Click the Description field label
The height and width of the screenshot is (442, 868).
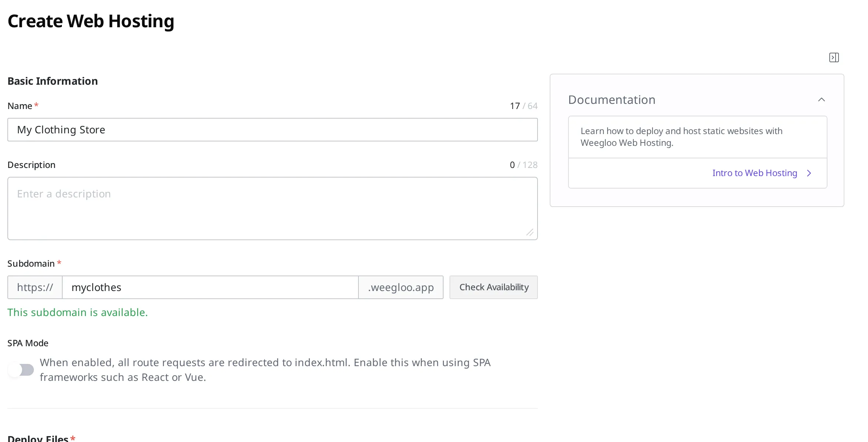[x=31, y=165]
